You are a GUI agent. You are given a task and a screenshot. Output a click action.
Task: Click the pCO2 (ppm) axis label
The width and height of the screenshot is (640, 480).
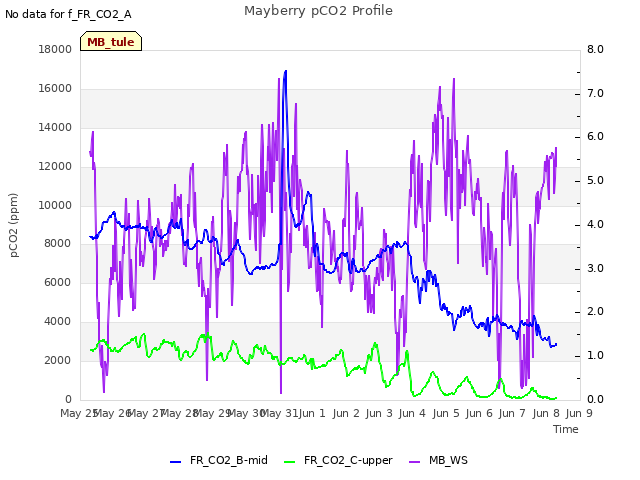(x=13, y=225)
